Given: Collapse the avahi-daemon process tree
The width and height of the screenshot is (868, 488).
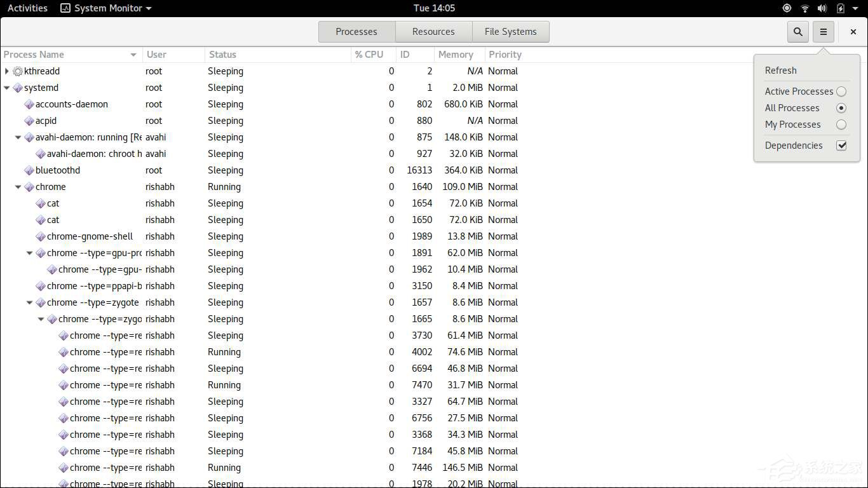Looking at the screenshot, I should [18, 137].
